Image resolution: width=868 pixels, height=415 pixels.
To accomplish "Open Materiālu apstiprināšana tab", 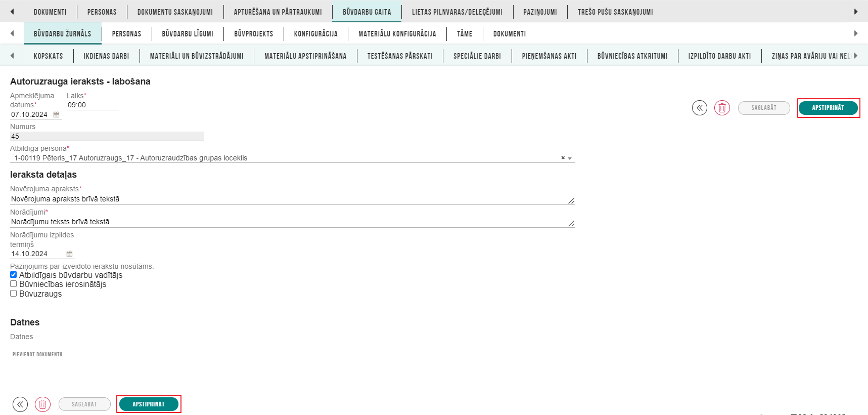I will (x=305, y=56).
